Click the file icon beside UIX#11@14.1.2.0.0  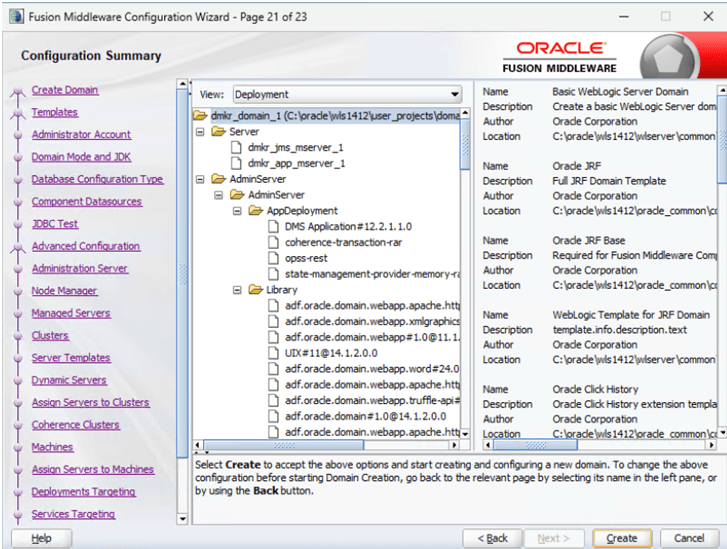[x=274, y=353]
